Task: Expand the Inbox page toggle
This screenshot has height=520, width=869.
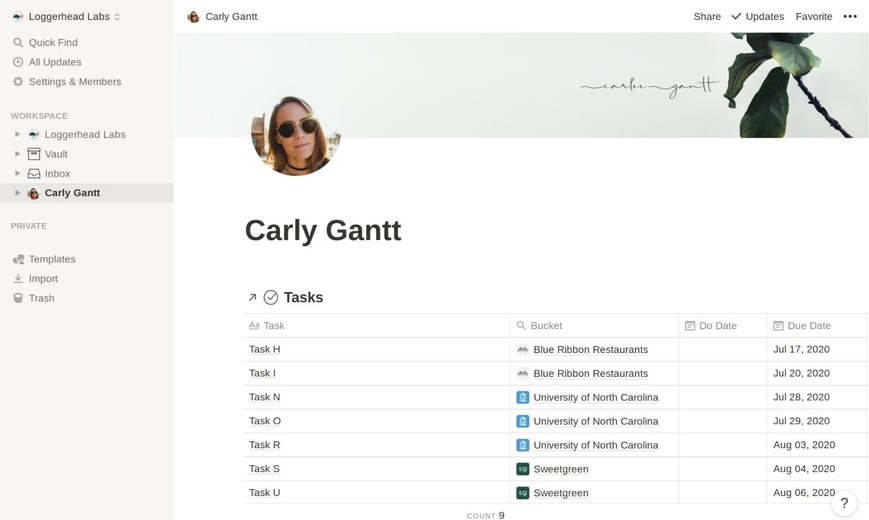Action: coord(18,173)
